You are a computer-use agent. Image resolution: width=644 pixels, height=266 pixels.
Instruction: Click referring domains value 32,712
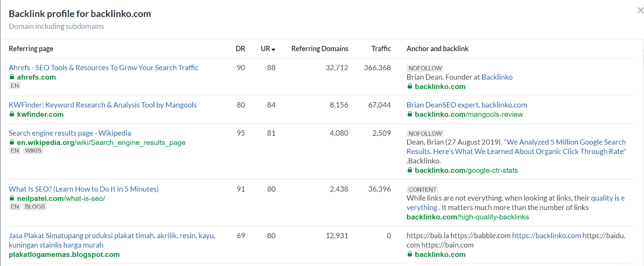337,68
